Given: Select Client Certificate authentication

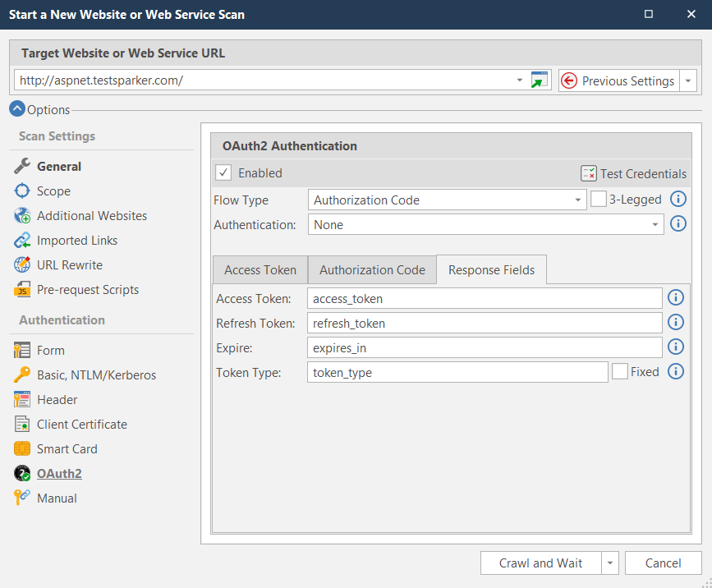Looking at the screenshot, I should (81, 424).
